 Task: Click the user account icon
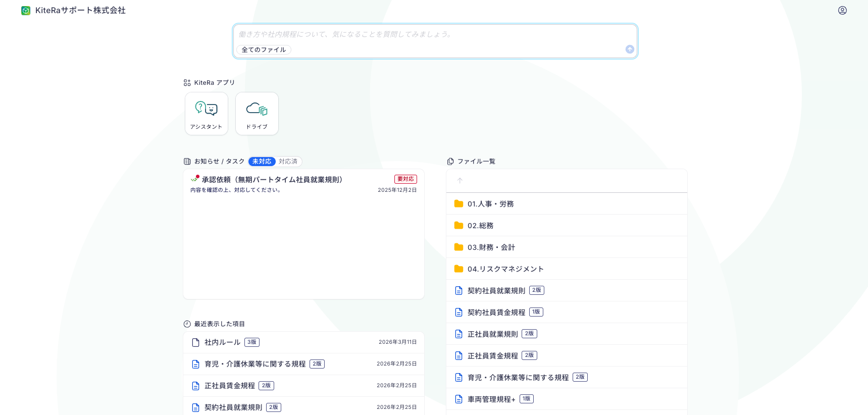(842, 11)
